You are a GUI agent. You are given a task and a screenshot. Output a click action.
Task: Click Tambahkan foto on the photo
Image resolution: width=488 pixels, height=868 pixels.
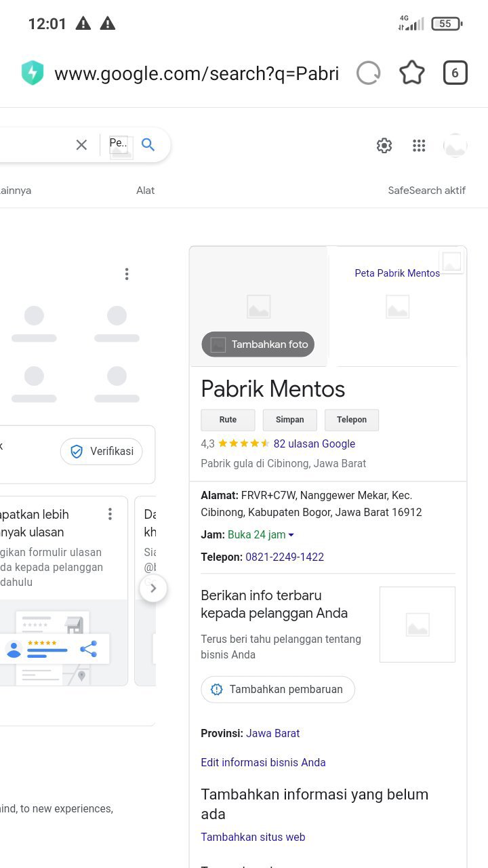[x=258, y=344]
